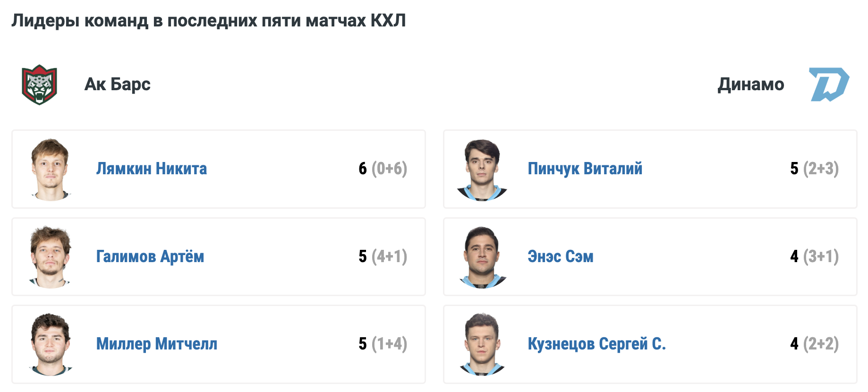Image resolution: width=868 pixels, height=392 pixels.
Task: Click Миллер Митчелл's player photo
Action: pos(51,344)
